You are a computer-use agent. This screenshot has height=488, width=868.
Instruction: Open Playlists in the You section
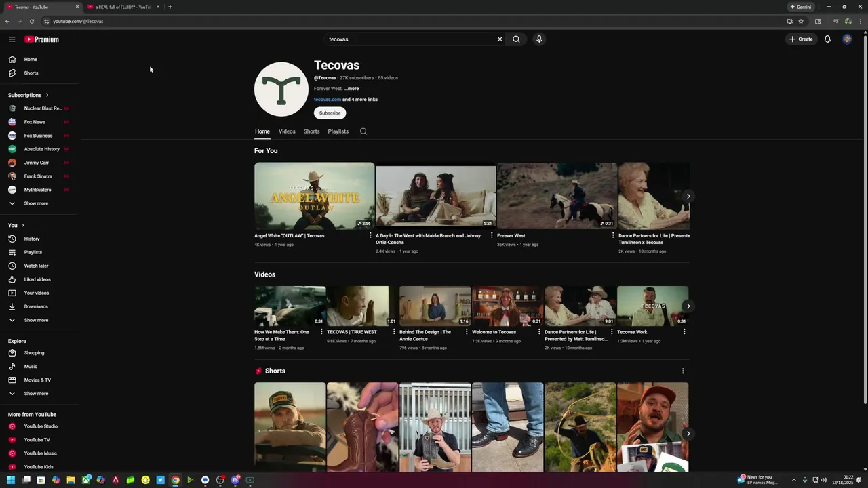[x=33, y=252]
